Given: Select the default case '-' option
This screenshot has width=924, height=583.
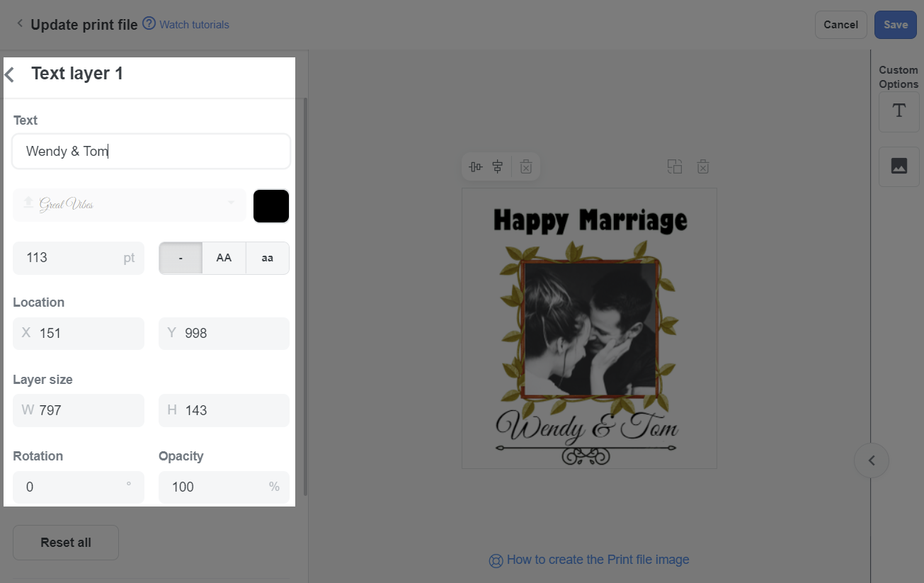Looking at the screenshot, I should tap(181, 258).
